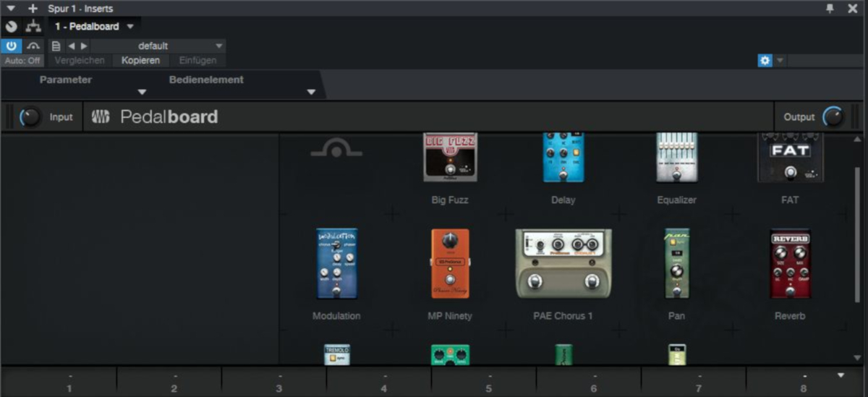The image size is (868, 397).
Task: Open the arrow menu next to gear
Action: point(780,61)
